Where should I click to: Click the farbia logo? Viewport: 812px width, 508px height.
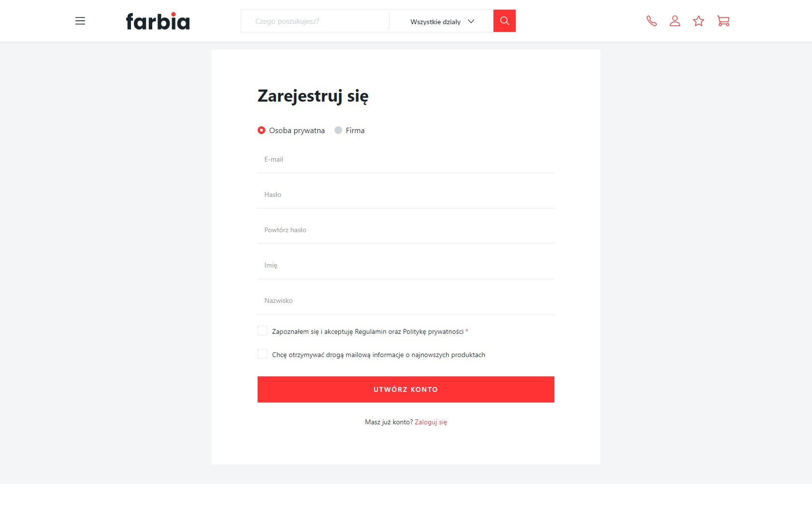tap(158, 21)
